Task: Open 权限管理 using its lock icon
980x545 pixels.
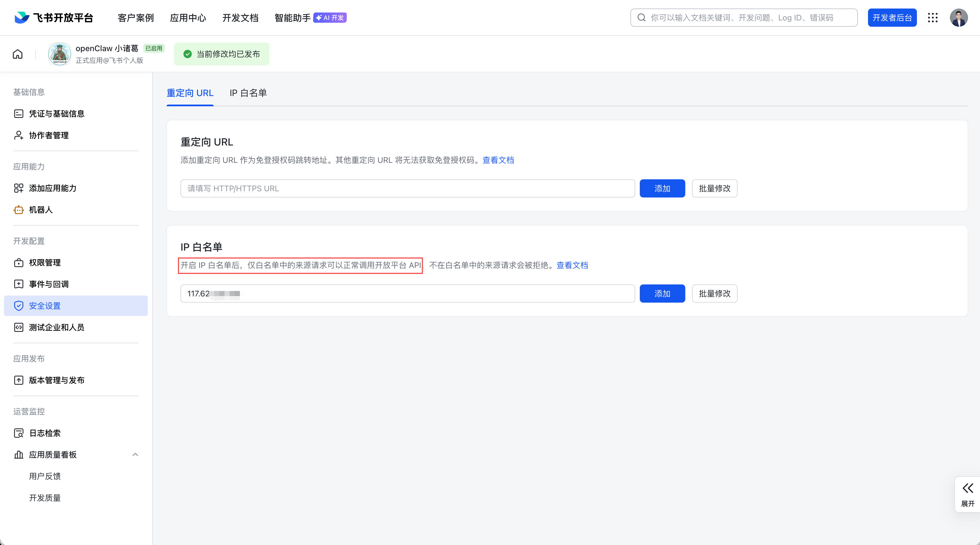Action: [19, 263]
